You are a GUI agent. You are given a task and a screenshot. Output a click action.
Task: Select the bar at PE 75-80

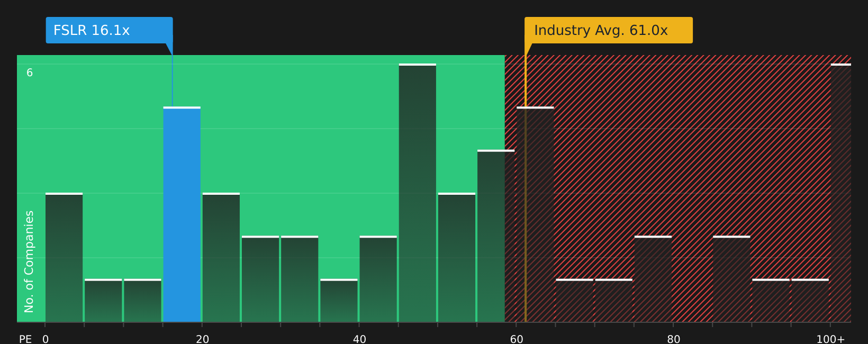pyautogui.click(x=653, y=279)
